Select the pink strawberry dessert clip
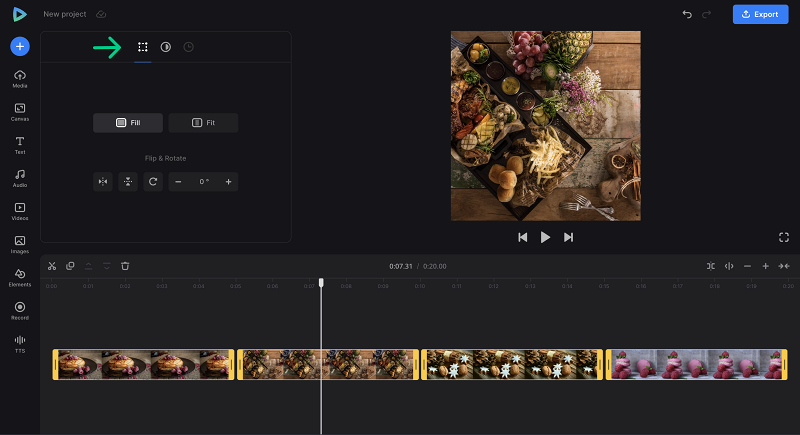Screen dimensions: 800x435 pos(696,365)
